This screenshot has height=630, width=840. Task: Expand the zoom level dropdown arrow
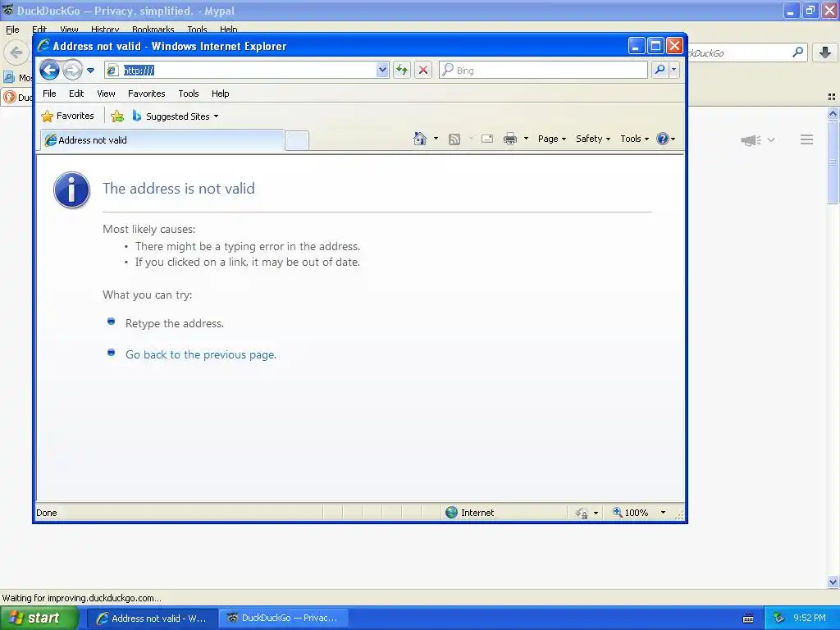[x=663, y=513]
